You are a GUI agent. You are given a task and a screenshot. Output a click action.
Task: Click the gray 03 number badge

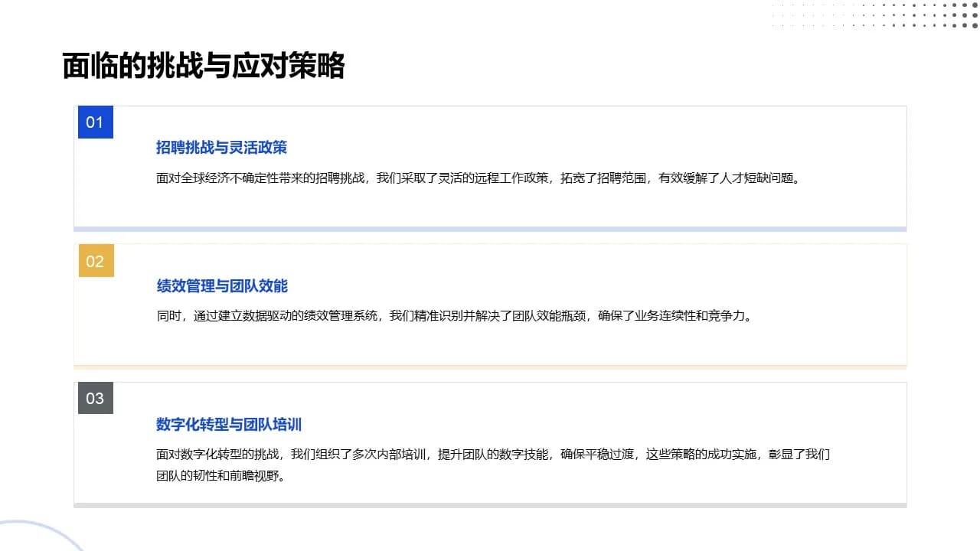tap(96, 398)
